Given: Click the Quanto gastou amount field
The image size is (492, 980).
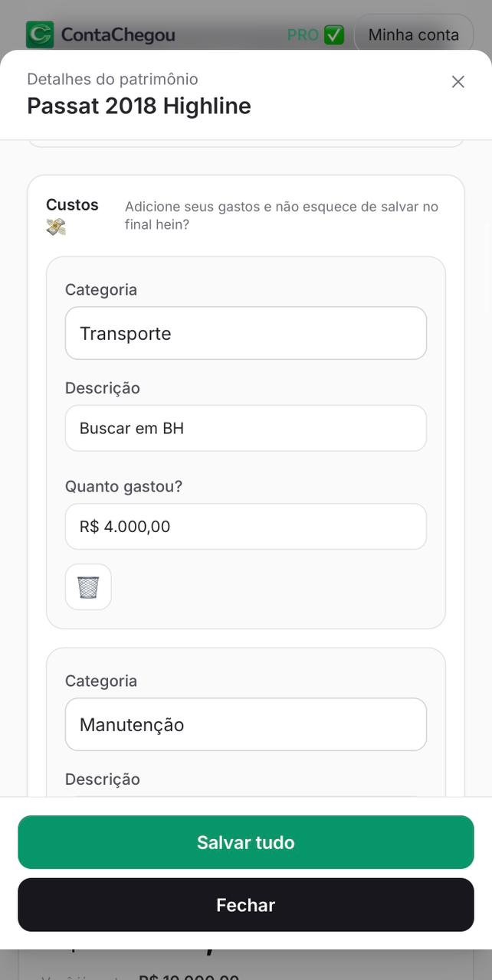Looking at the screenshot, I should tap(245, 527).
